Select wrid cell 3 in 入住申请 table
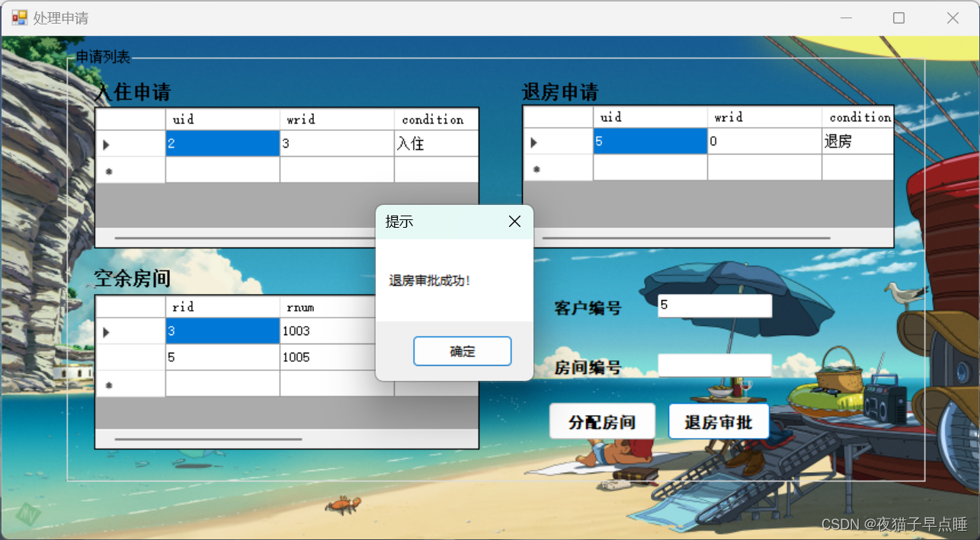980x540 pixels. pyautogui.click(x=337, y=143)
